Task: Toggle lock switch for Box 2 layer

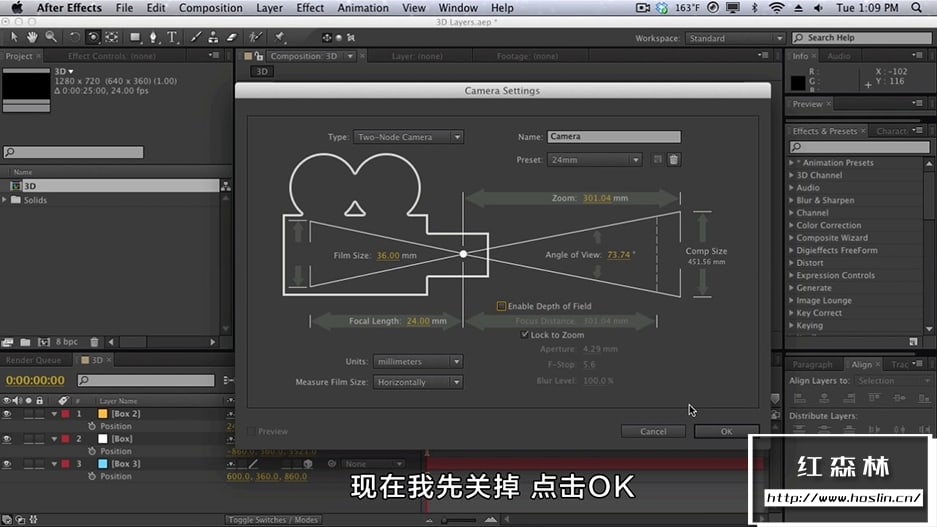Action: click(39, 413)
